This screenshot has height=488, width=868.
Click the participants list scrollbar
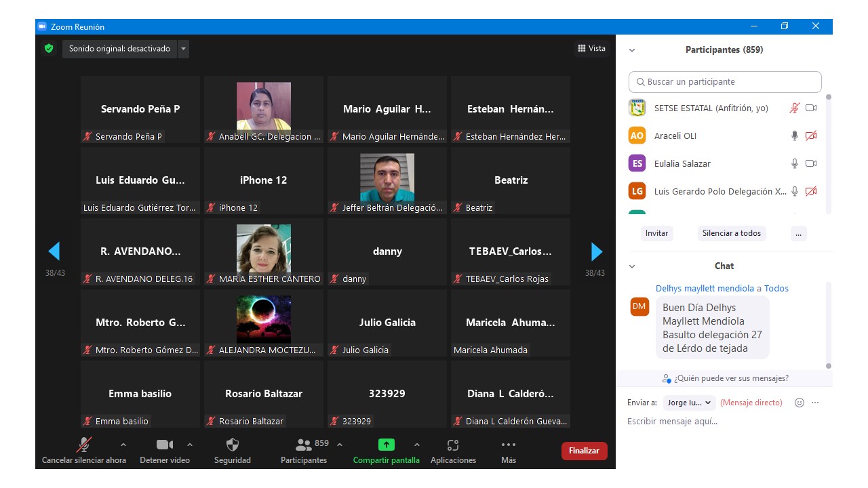[828, 155]
